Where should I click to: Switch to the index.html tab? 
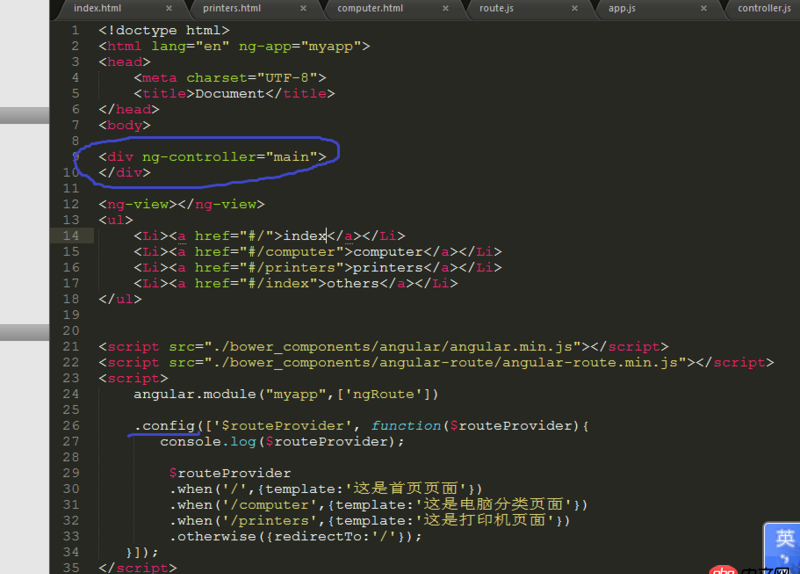[x=97, y=8]
